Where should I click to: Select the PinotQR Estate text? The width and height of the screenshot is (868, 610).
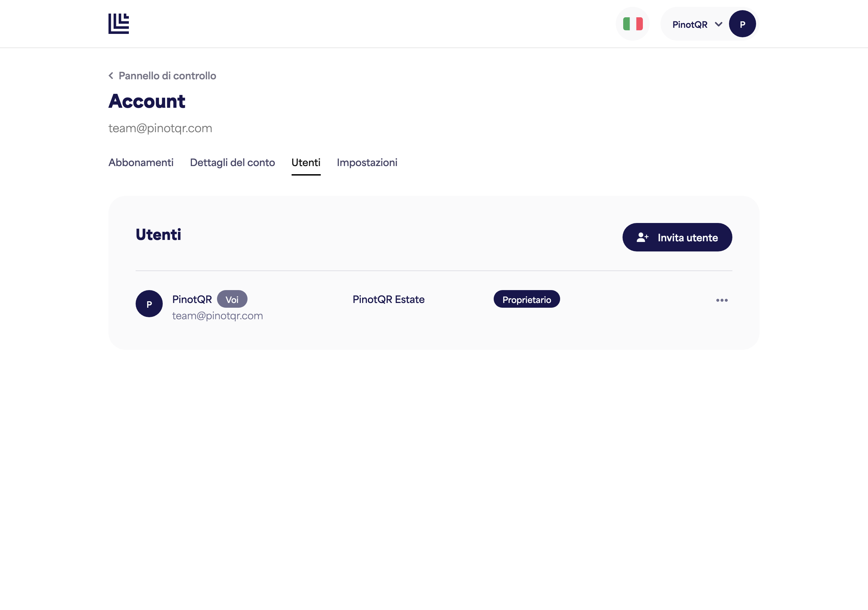(388, 299)
